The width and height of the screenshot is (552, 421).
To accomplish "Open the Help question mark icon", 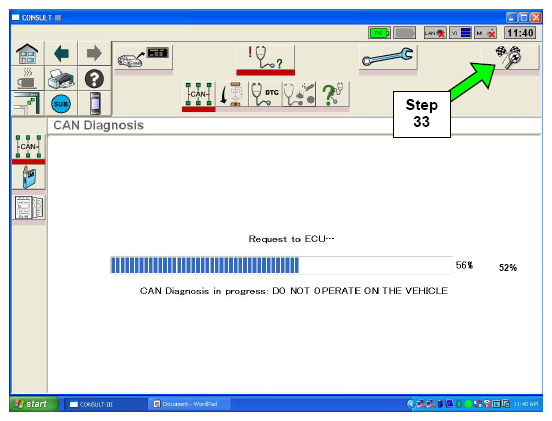I will tap(94, 78).
